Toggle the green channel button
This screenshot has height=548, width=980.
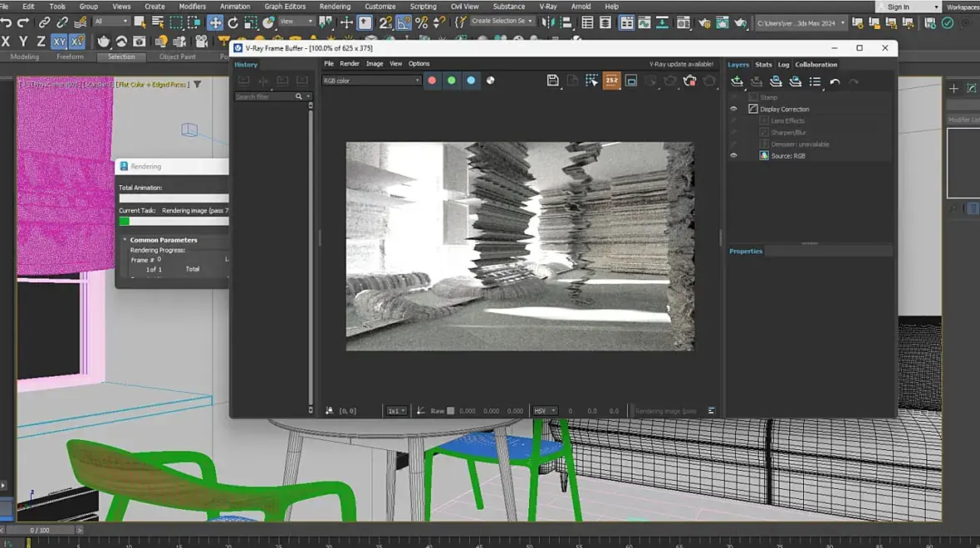pos(451,81)
